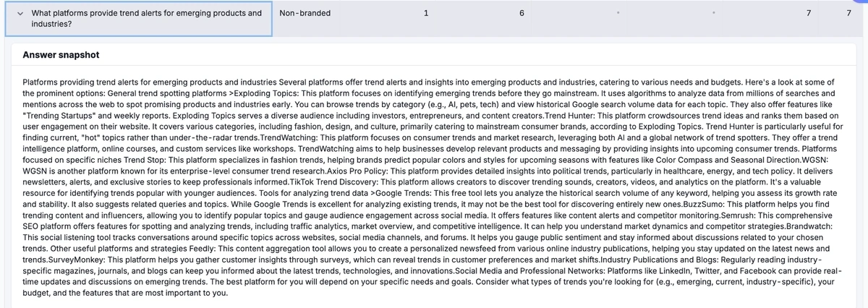Select the prompt text about trend alerts platforms

pos(146,18)
